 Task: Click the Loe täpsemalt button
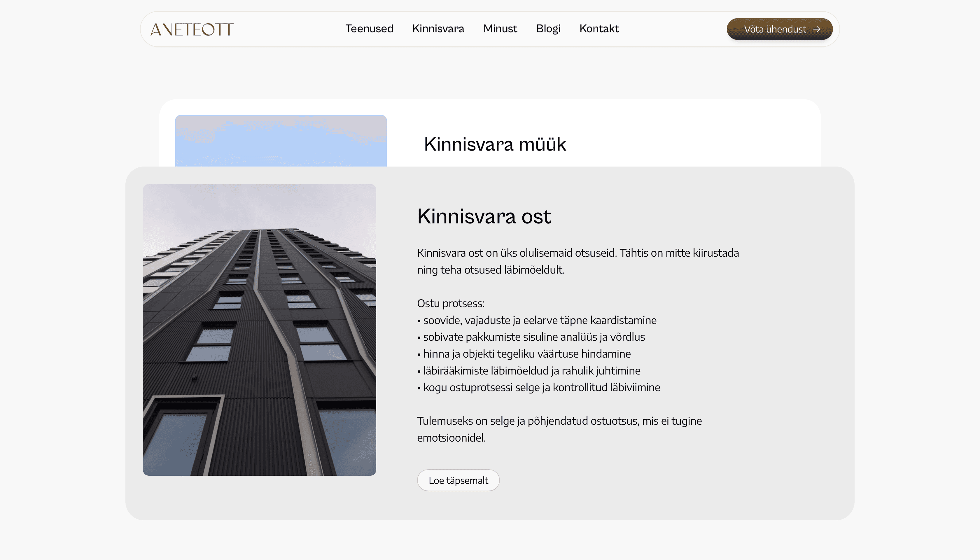tap(458, 480)
